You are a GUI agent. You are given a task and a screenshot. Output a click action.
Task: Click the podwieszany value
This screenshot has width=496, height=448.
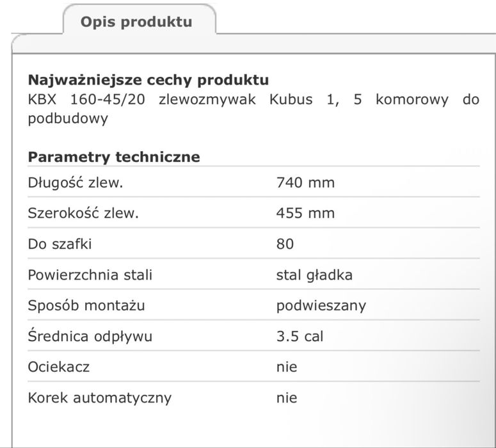pos(321,305)
